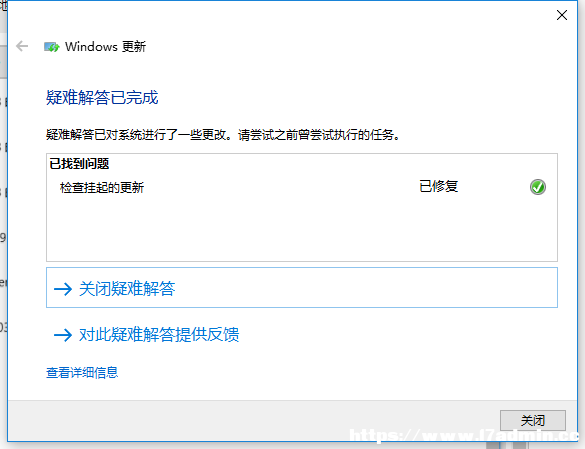Click the back arrow in the header
585x449 pixels.
click(x=22, y=46)
